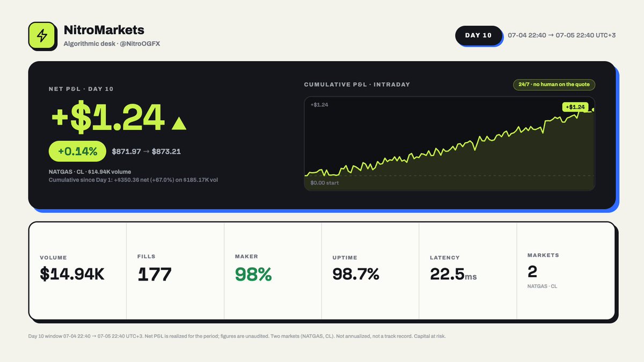Click 'NATGAS · CL' under the markets count

click(x=543, y=286)
